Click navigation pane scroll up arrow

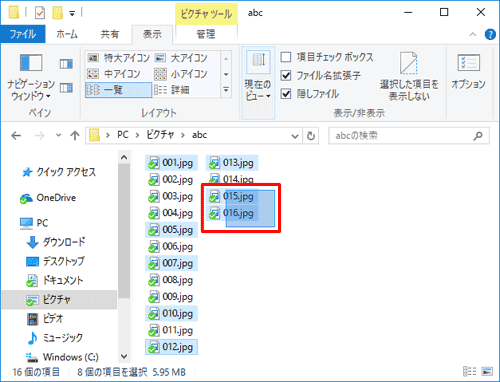point(124,157)
